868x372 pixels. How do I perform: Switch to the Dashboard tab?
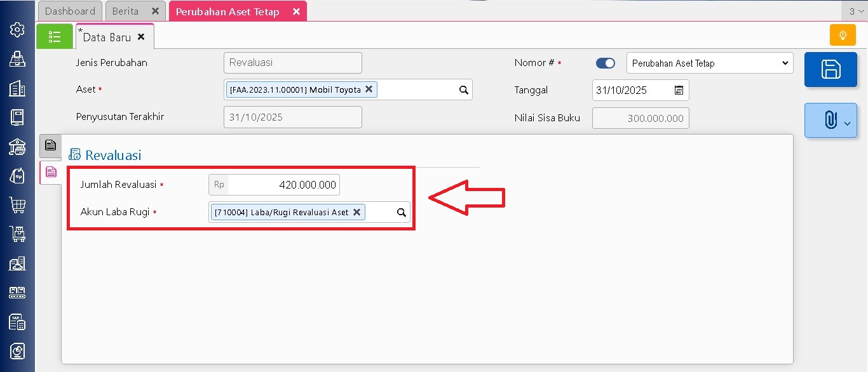coord(70,11)
